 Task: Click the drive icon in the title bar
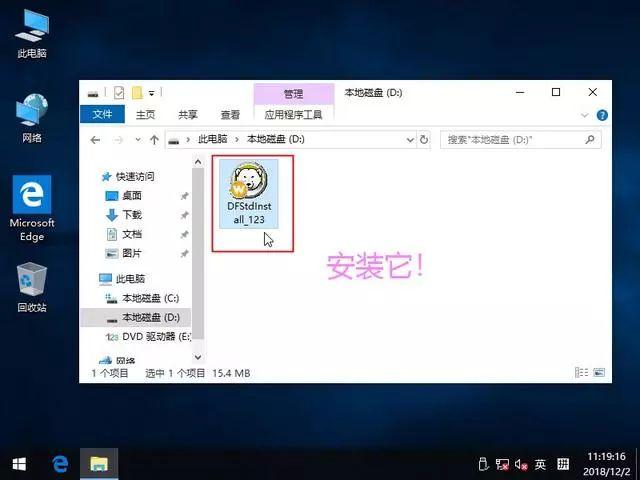click(93, 94)
